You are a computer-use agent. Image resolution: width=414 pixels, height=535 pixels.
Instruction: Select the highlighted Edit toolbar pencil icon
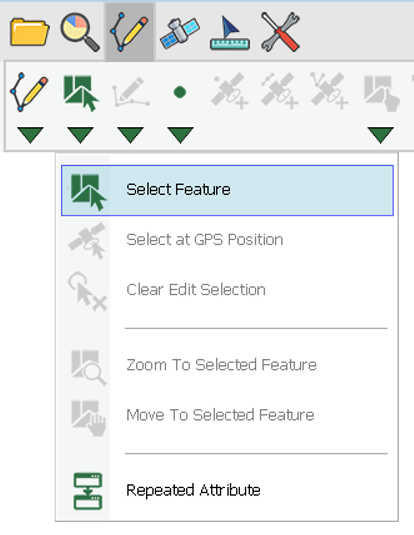click(x=129, y=32)
